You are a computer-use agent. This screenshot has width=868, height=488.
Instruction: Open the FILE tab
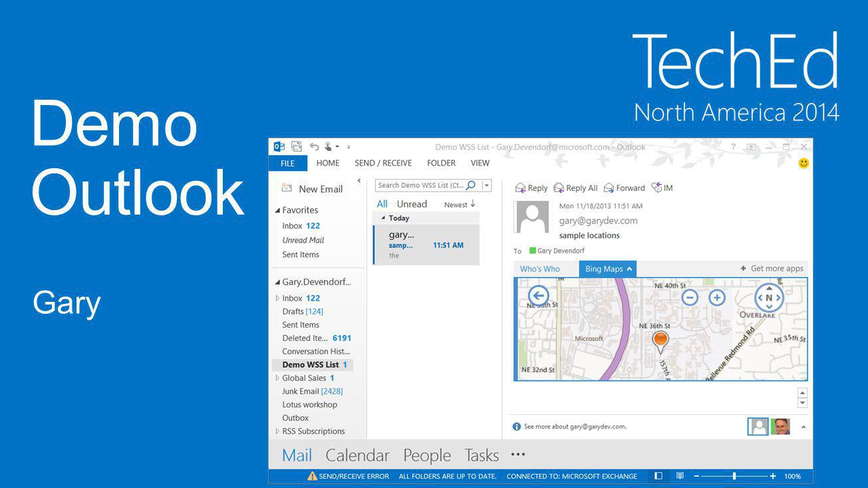point(288,164)
